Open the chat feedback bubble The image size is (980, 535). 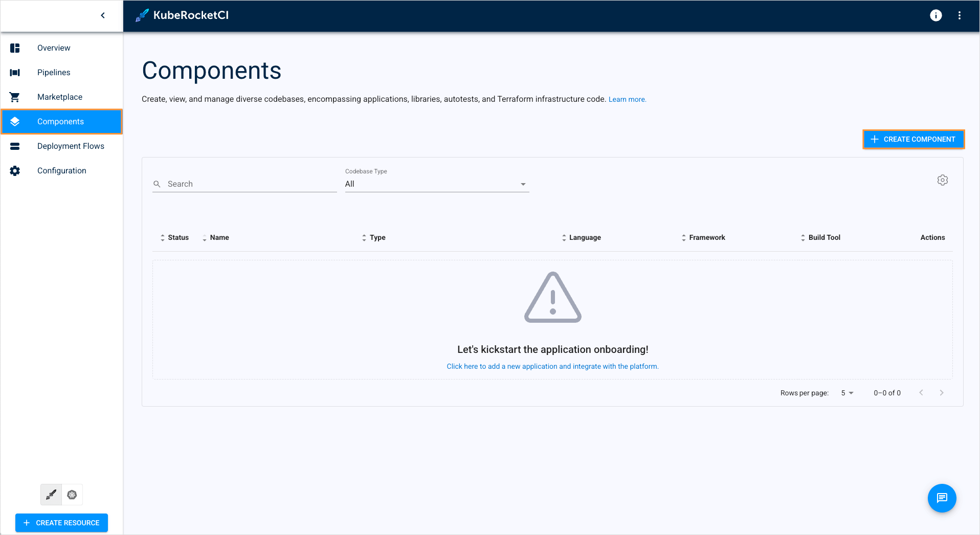[942, 498]
